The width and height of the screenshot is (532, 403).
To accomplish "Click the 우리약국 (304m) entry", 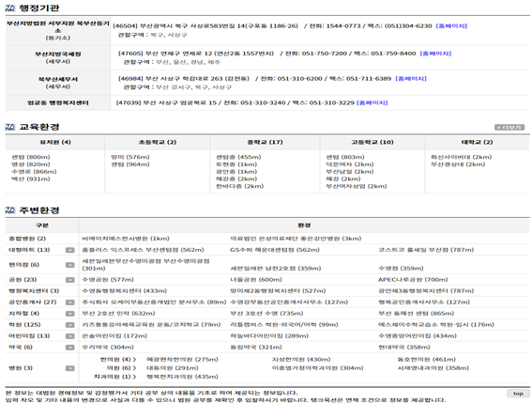I will (x=108, y=348).
